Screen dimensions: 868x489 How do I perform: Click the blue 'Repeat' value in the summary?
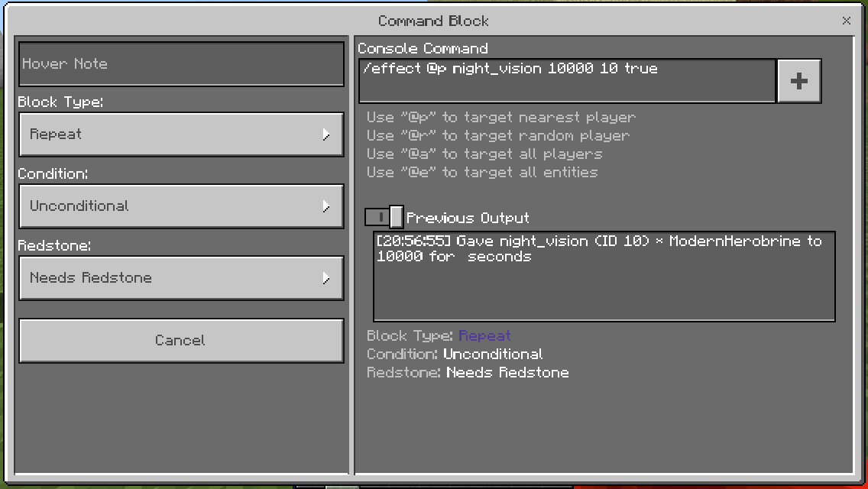[484, 335]
